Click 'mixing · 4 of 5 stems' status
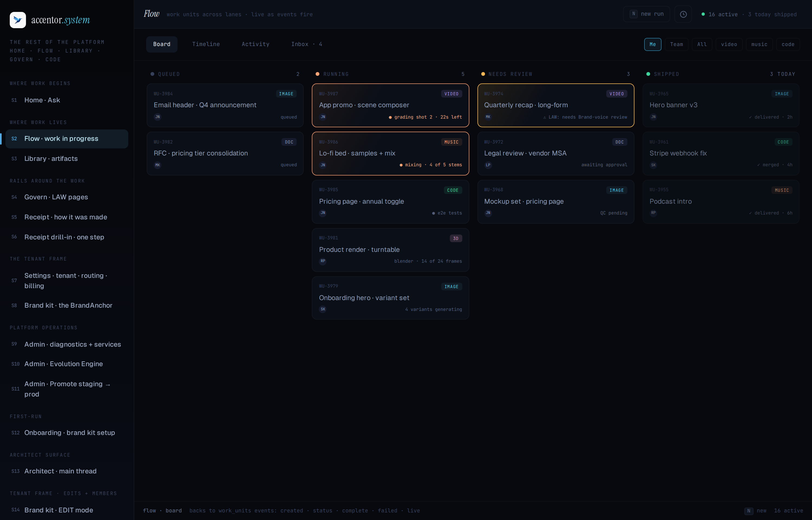This screenshot has width=812, height=520. [431, 165]
